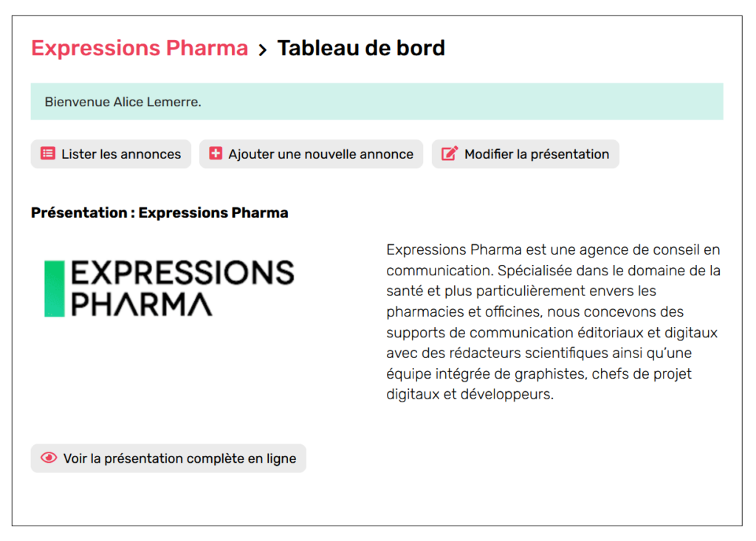Click the pencil edit icon for présentation

(x=450, y=154)
